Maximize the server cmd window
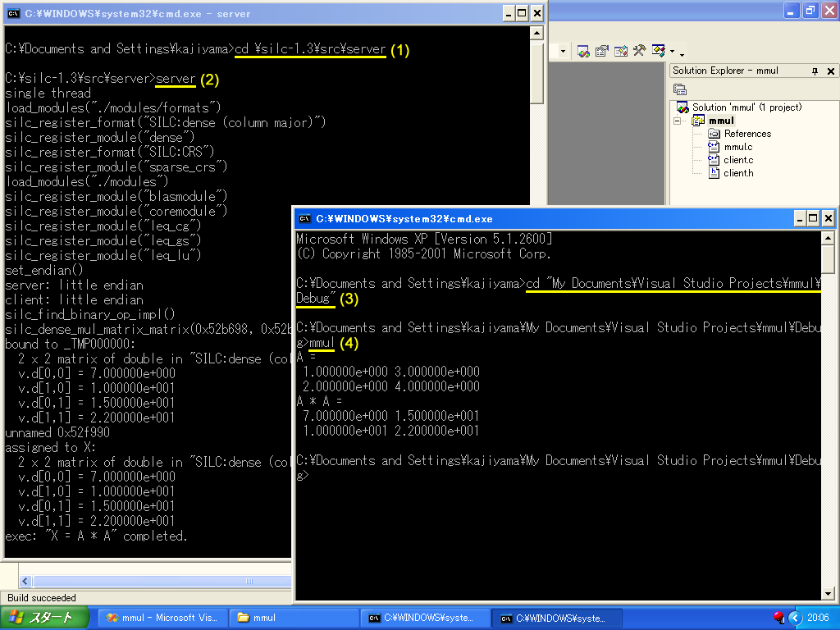The image size is (840, 630). 522,14
